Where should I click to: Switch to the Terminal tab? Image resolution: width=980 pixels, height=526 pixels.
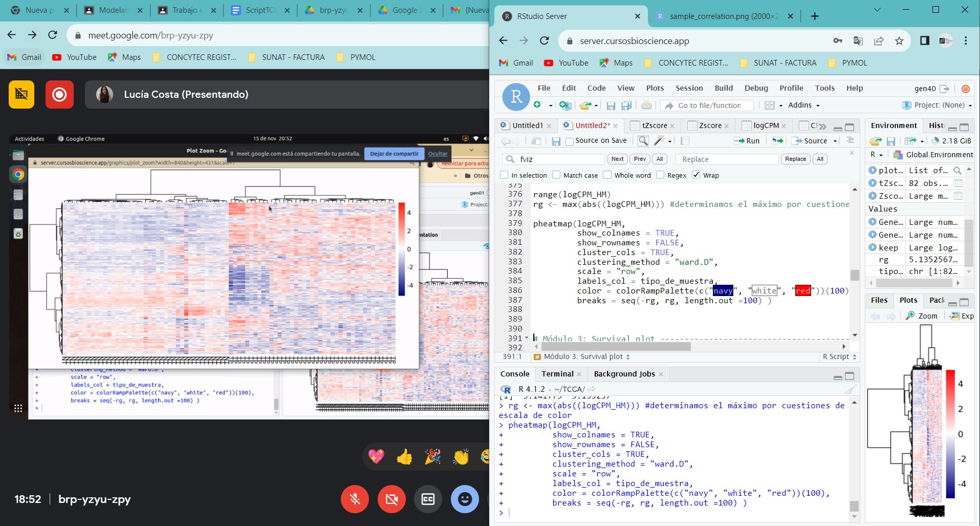point(557,374)
